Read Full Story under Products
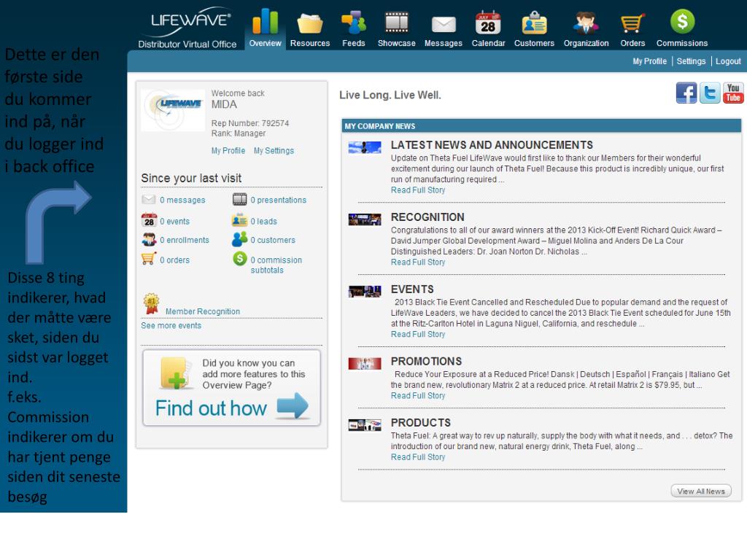Image resolution: width=747 pixels, height=560 pixels. (x=418, y=457)
